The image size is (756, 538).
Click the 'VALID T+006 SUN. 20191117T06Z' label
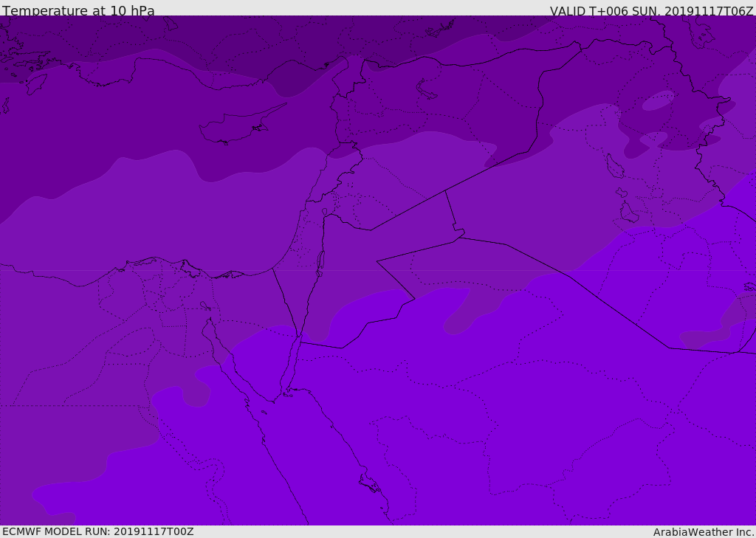651,11
